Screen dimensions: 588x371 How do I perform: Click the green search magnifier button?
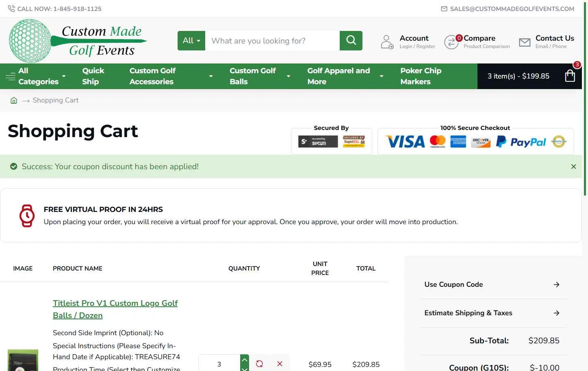pos(351,41)
